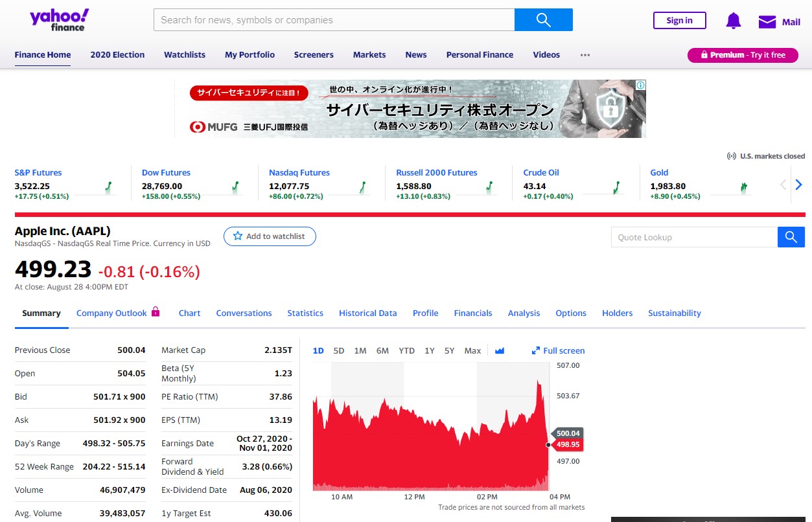Click the Quote Lookup input field
Image resolution: width=812 pixels, height=522 pixels.
tap(694, 237)
